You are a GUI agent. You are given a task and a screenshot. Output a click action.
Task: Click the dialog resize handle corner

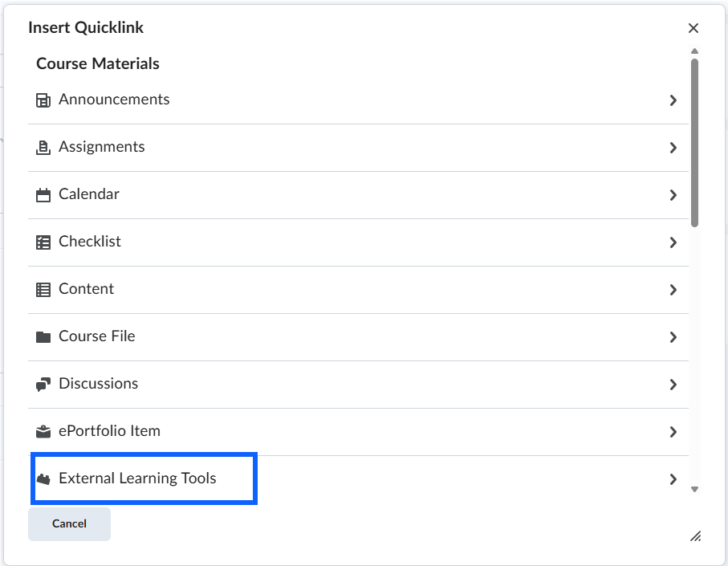[x=695, y=536]
